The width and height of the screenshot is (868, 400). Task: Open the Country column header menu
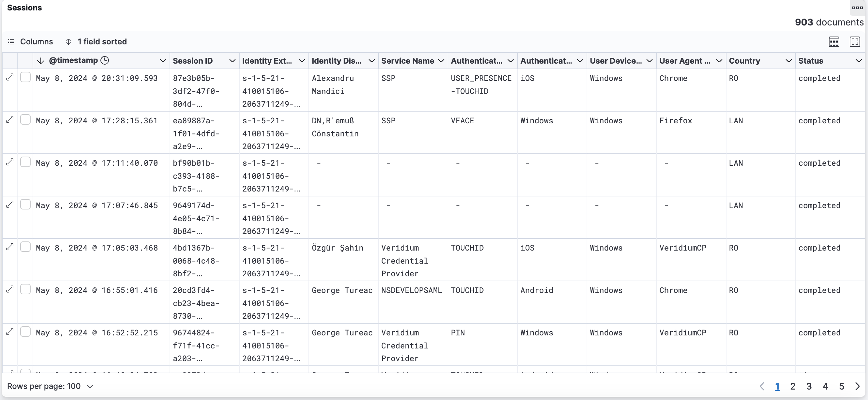click(788, 61)
